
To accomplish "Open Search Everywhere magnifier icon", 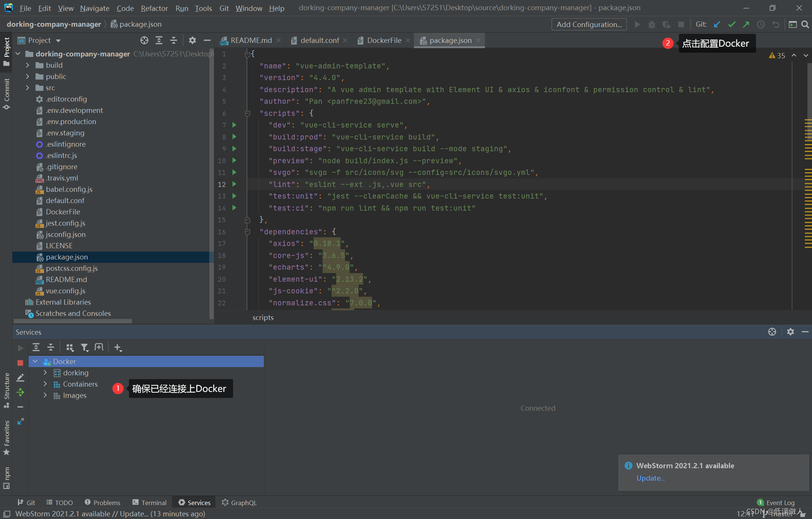I will tap(805, 24).
